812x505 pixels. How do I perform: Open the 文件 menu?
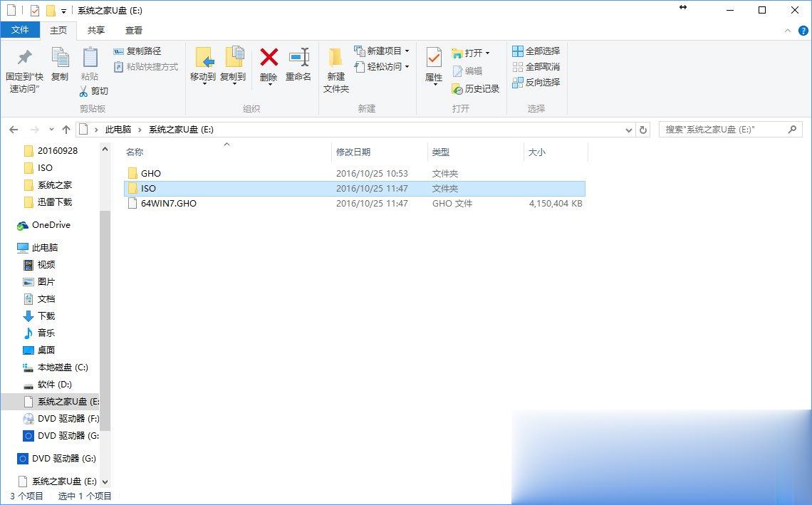(x=21, y=30)
